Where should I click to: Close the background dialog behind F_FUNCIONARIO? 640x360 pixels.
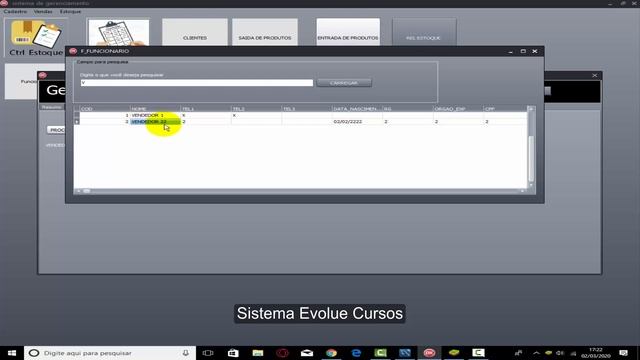[x=595, y=76]
